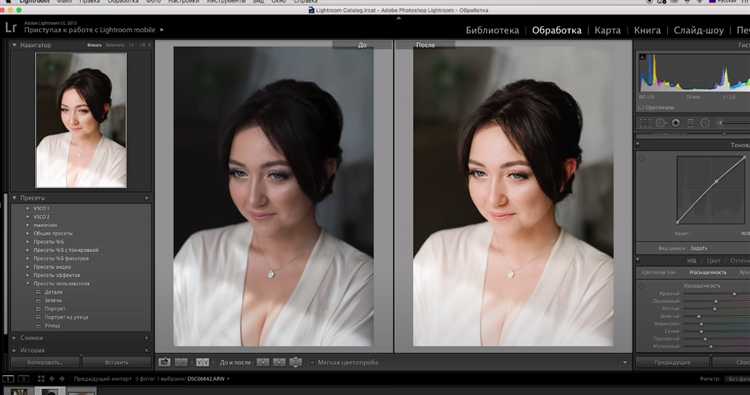This screenshot has height=395, width=750.
Task: Click the shadow clipping indicator on histogram
Action: coord(642,57)
